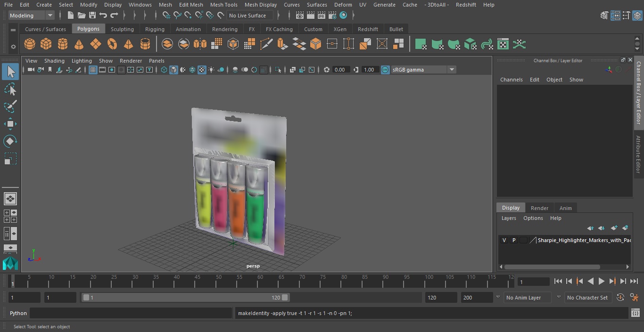644x332 pixels.
Task: Open the Attribute Editor side tab
Action: coord(638,154)
